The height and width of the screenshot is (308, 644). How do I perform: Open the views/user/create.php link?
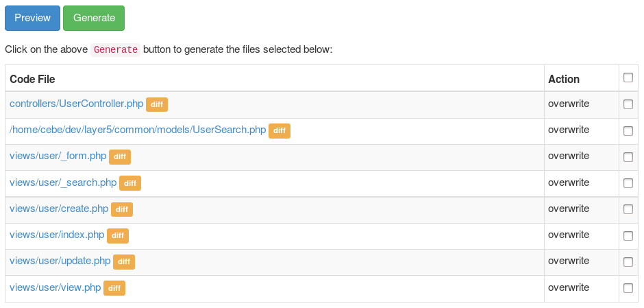(x=59, y=209)
